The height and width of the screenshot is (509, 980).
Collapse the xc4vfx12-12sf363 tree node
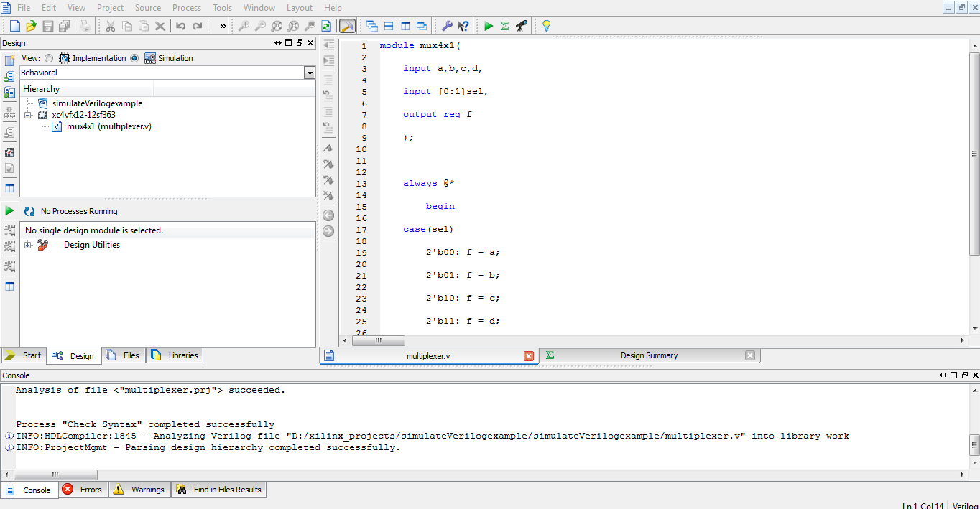coord(27,115)
